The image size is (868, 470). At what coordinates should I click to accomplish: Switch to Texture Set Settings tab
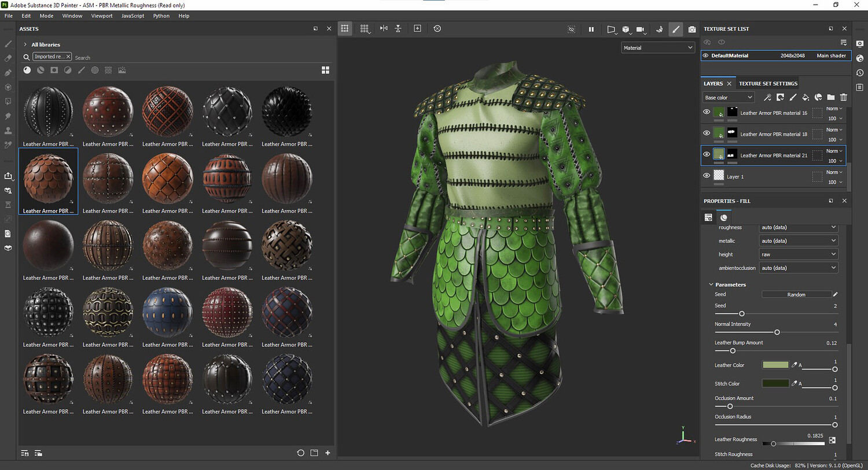[x=768, y=83]
